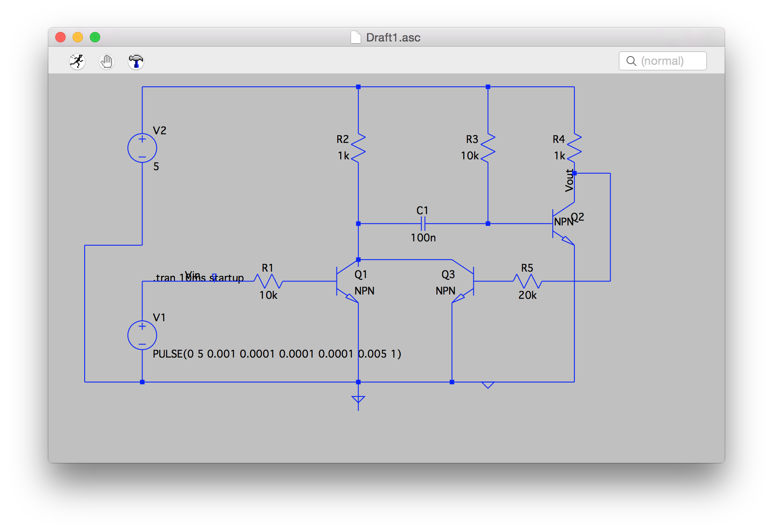Open the Control Panel hammer icon
This screenshot has width=773, height=532.
coord(136,61)
